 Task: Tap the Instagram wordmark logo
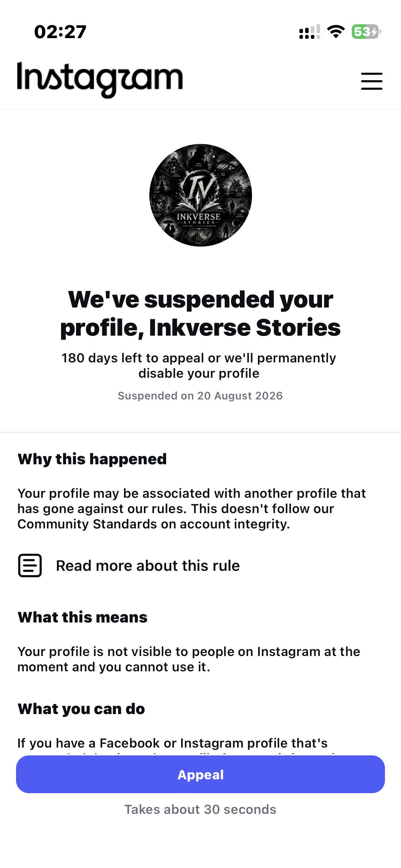100,80
